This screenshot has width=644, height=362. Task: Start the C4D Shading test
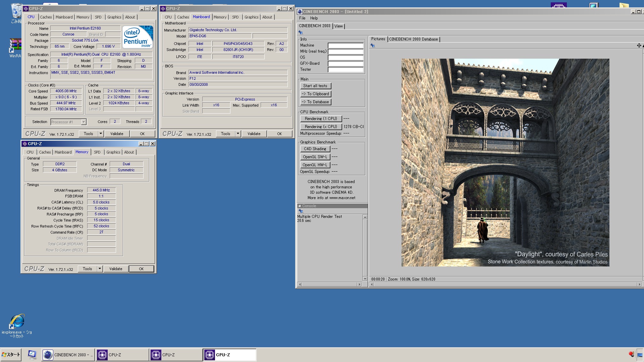(315, 149)
